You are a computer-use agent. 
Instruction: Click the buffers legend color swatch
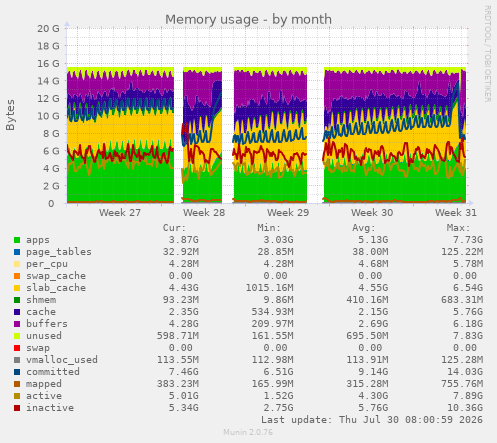[17, 324]
